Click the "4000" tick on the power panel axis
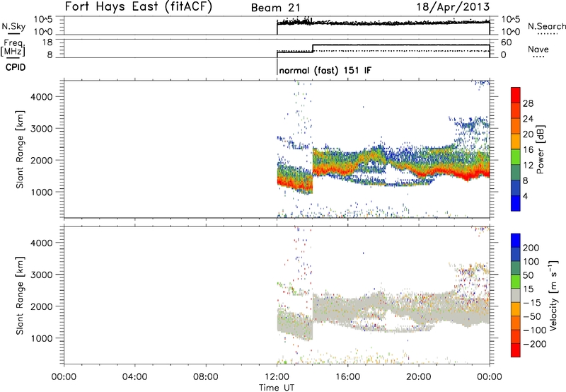Image resolution: width=566 pixels, height=392 pixels. (x=41, y=97)
